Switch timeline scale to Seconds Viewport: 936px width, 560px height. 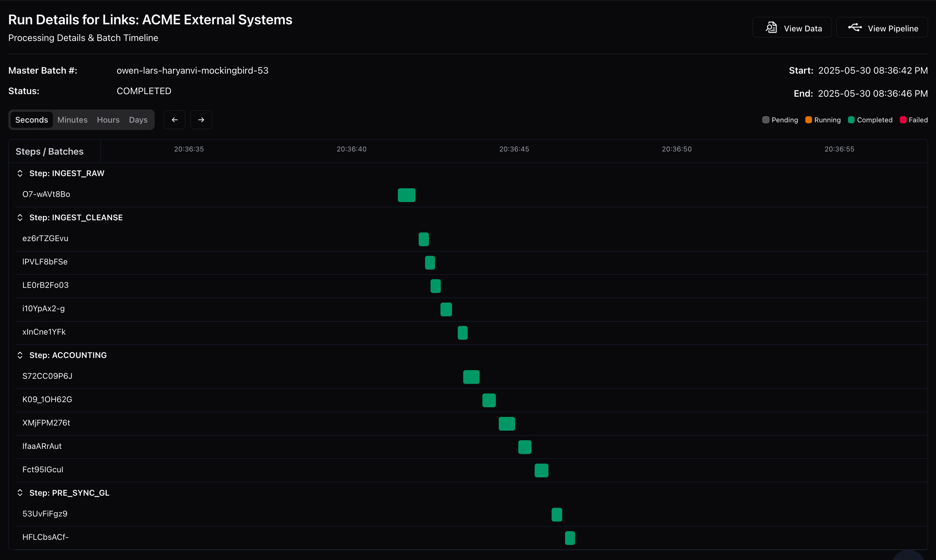tap(32, 120)
